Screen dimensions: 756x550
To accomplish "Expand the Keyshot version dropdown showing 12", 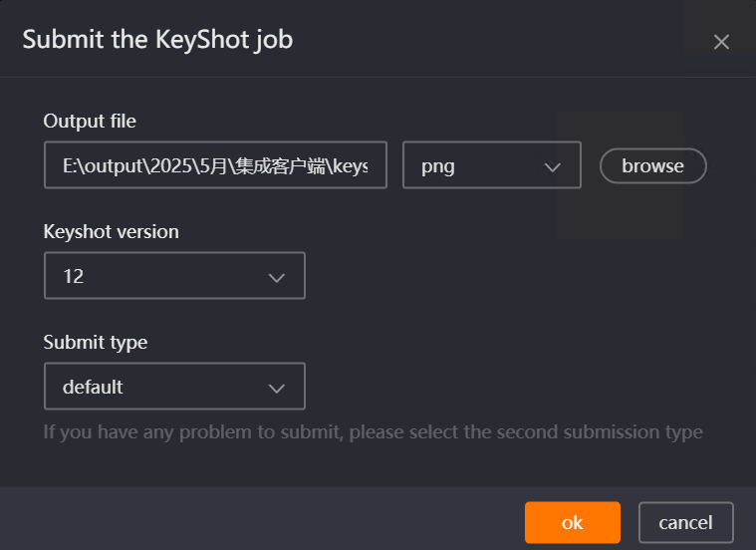I will [x=174, y=275].
